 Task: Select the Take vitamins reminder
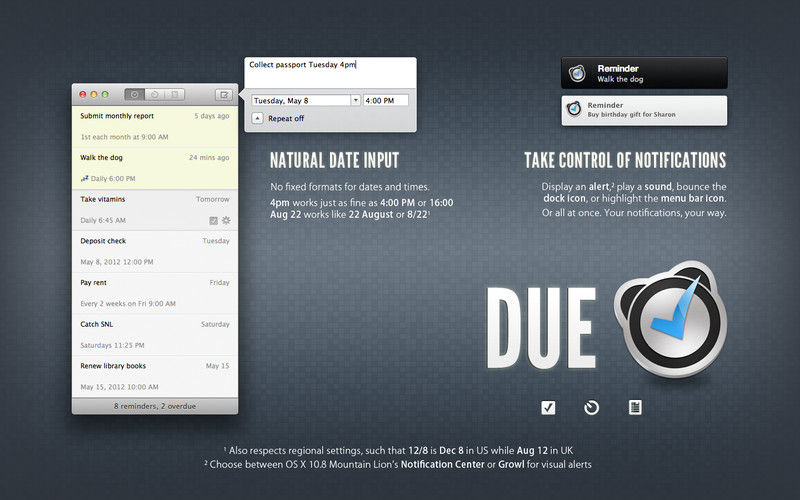tap(155, 210)
